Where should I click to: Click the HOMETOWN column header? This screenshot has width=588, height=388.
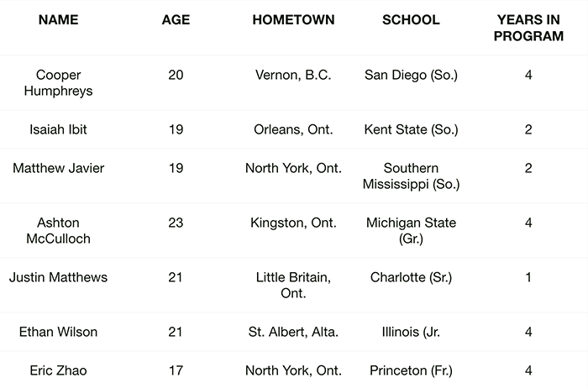point(293,20)
